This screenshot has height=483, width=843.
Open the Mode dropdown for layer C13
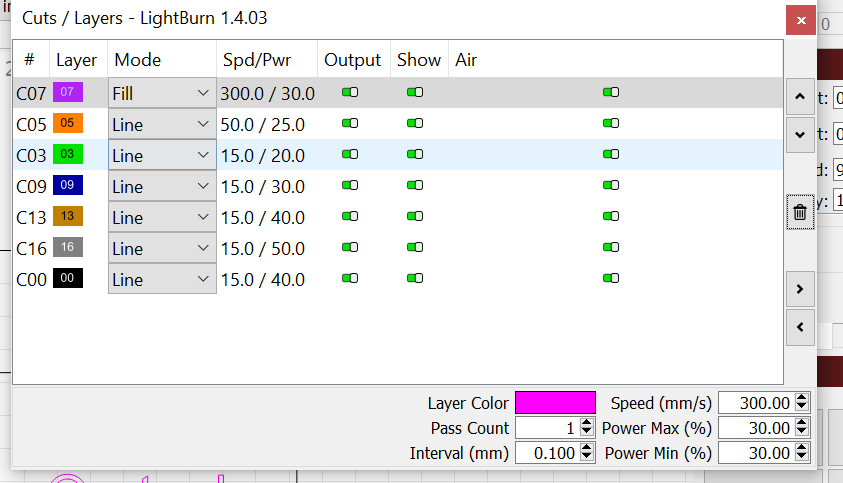pos(162,217)
